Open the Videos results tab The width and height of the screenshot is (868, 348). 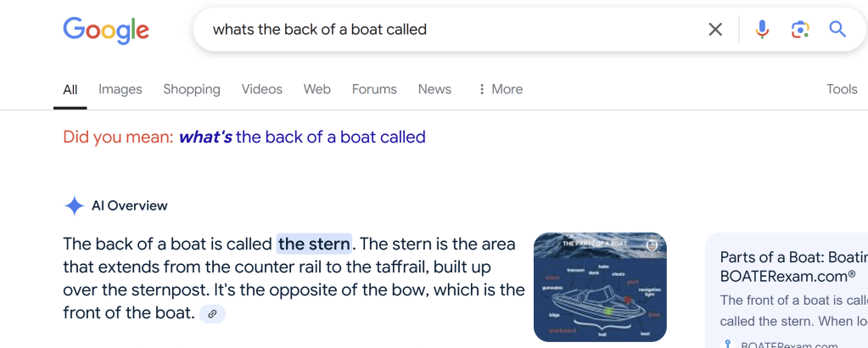(261, 89)
